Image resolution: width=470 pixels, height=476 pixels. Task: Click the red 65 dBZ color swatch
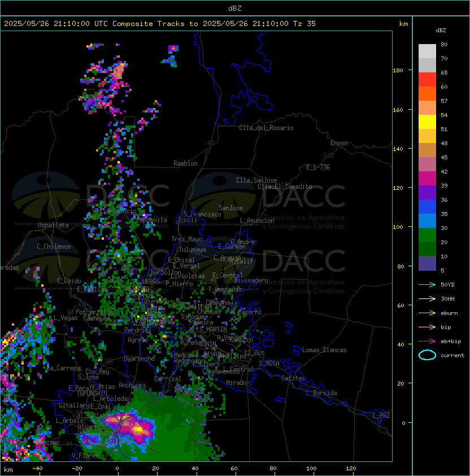point(427,80)
